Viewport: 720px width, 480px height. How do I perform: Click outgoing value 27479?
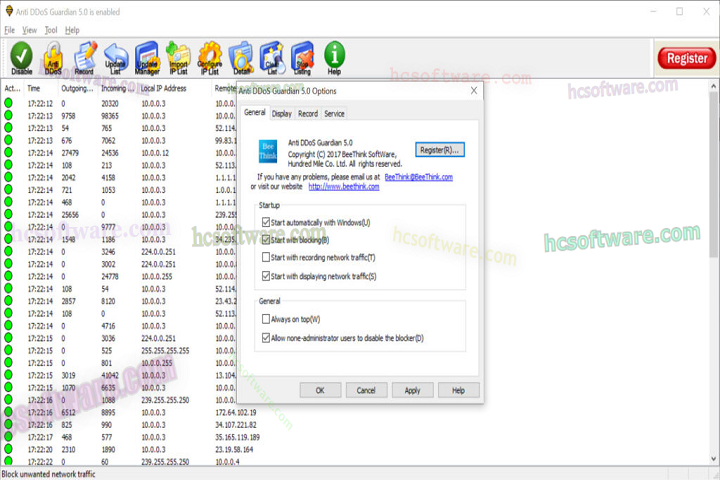click(x=70, y=153)
